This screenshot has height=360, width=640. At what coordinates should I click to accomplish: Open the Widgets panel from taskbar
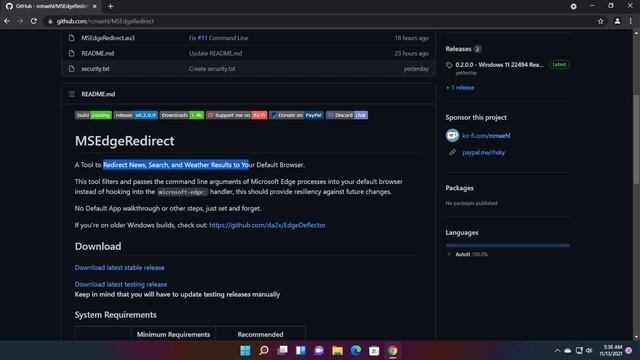tap(300, 351)
